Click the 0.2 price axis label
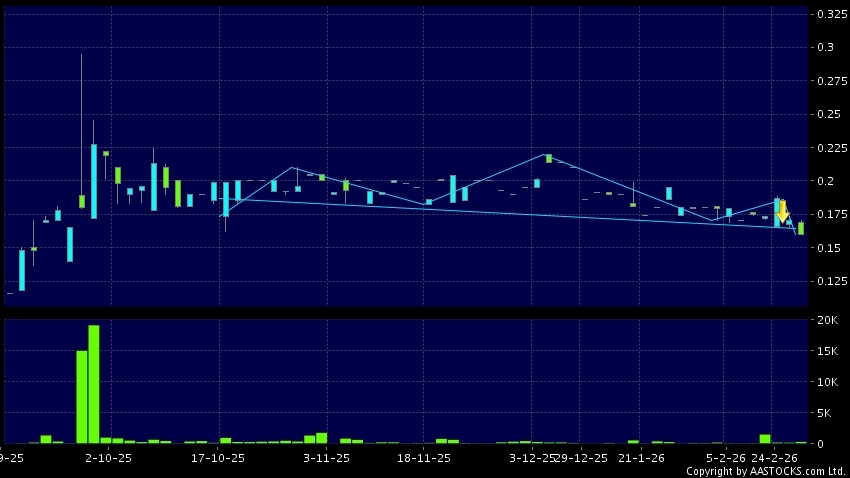The width and height of the screenshot is (850, 478). [x=826, y=181]
